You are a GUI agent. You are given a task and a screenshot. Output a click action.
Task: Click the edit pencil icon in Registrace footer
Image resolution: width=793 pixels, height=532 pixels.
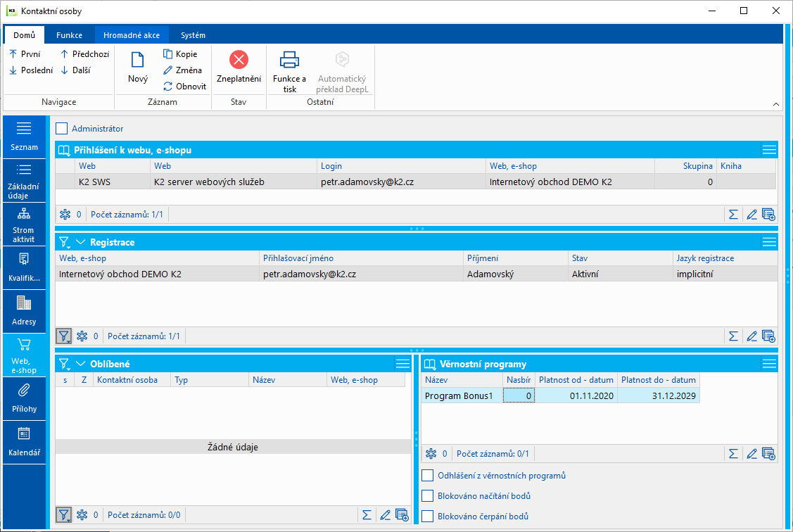point(751,336)
